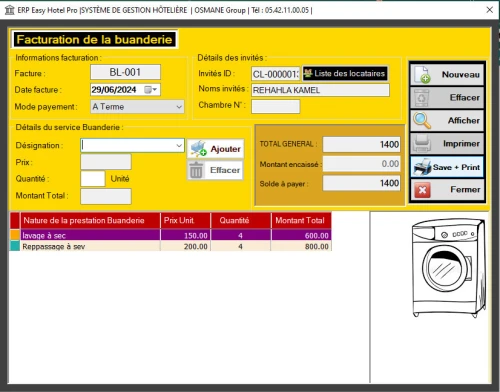Open the Mode payement dropdown
500x392 pixels.
179,107
